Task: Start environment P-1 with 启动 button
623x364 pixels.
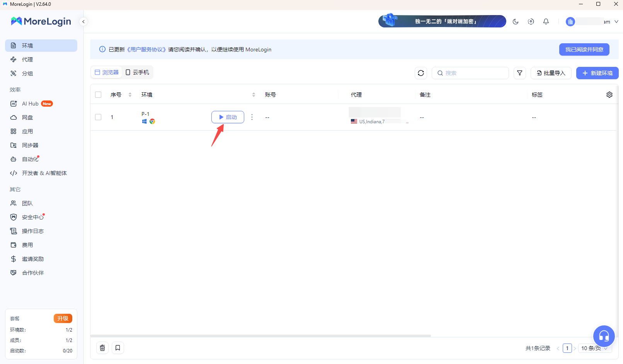Action: (228, 117)
